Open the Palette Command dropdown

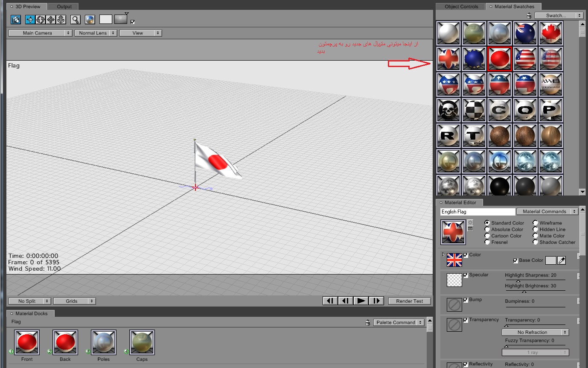[399, 322]
